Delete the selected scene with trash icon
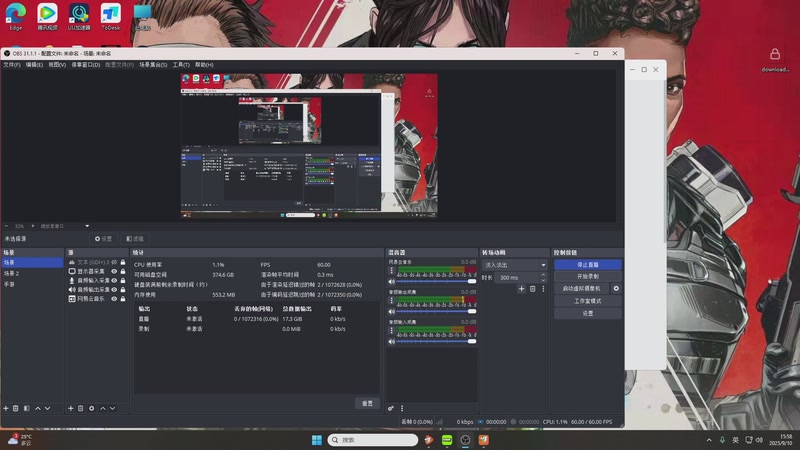This screenshot has height=450, width=800. point(16,409)
